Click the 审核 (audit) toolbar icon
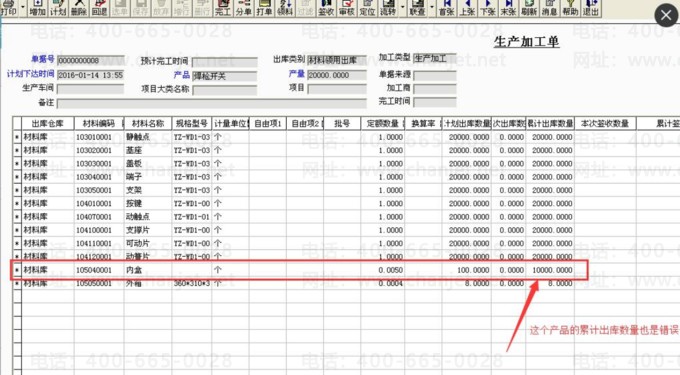Viewport: 680px width, 375px height. click(347, 8)
